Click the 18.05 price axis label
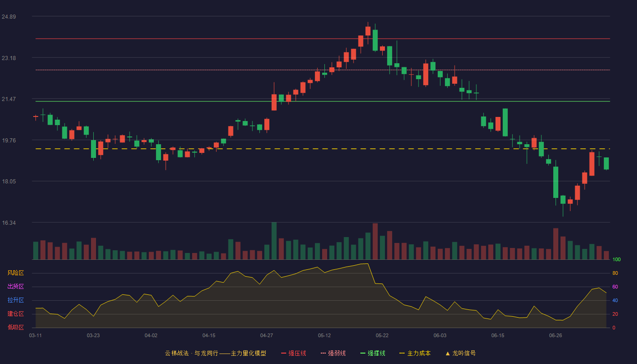 coord(9,182)
